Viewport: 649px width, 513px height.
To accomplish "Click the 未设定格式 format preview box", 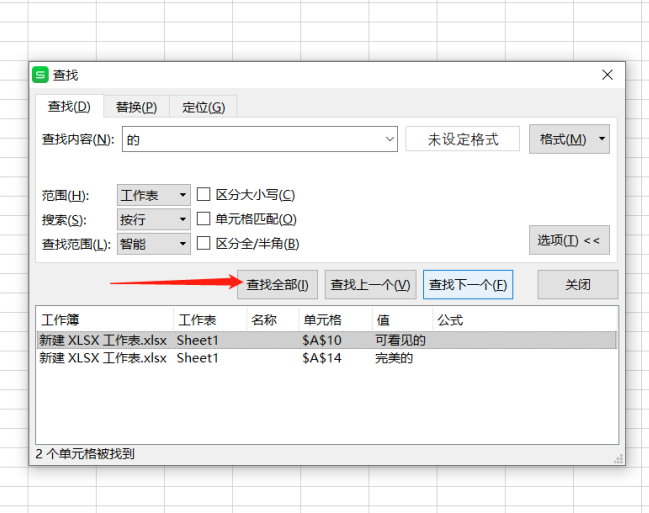I will (463, 139).
